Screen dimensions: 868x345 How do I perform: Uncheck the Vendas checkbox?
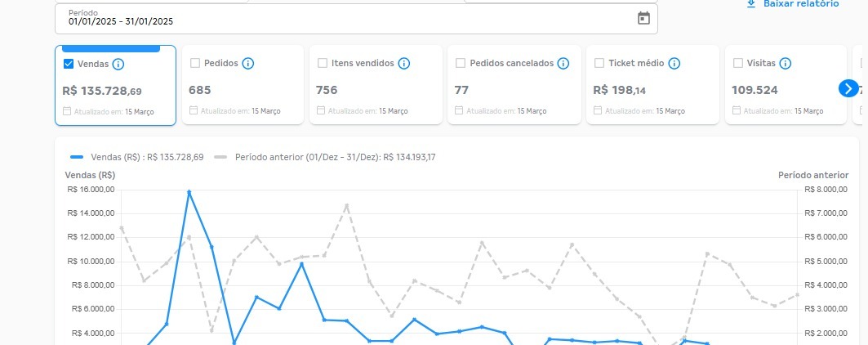69,64
